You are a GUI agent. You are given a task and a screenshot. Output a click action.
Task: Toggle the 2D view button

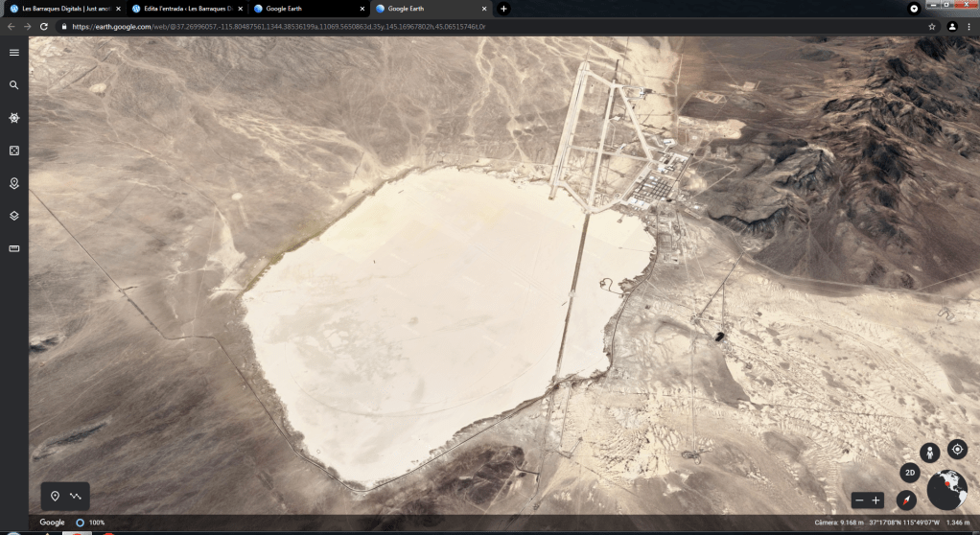[910, 473]
